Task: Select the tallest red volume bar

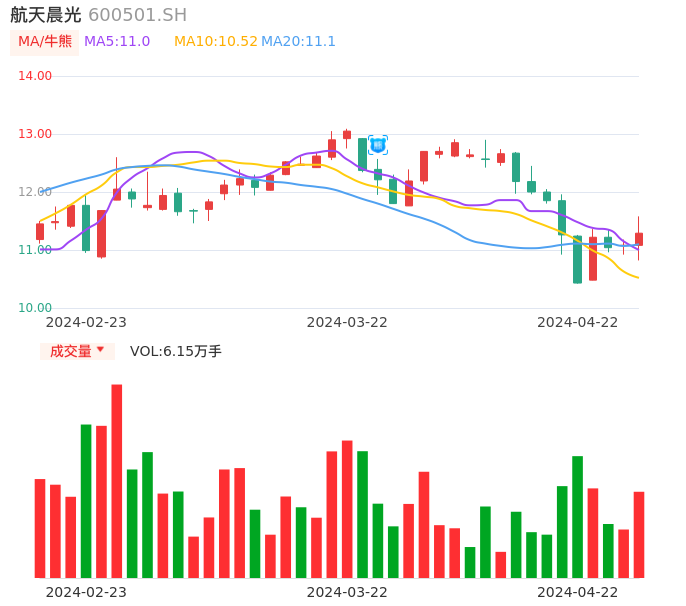Action: coord(117,480)
